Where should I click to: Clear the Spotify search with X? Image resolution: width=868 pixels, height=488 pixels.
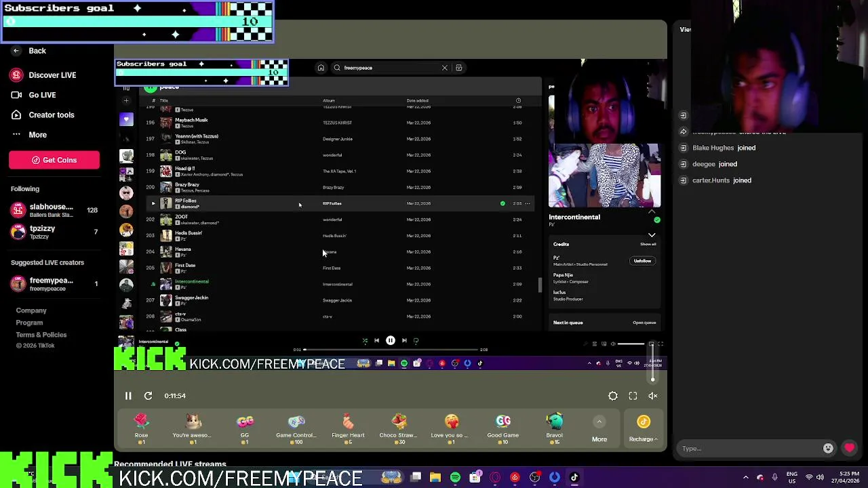(445, 68)
